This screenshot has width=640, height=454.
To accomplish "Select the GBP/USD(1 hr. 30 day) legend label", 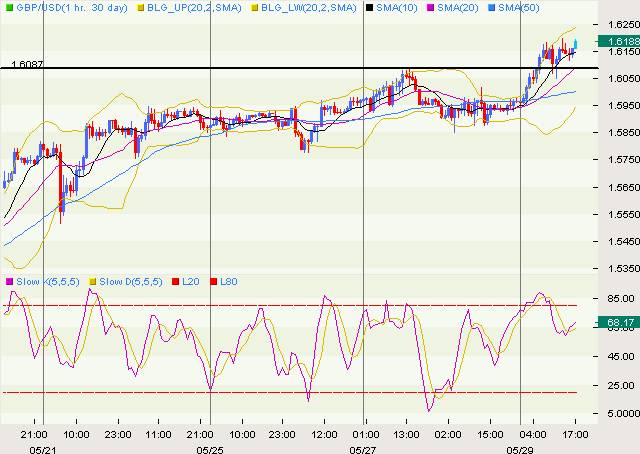I will (72, 7).
